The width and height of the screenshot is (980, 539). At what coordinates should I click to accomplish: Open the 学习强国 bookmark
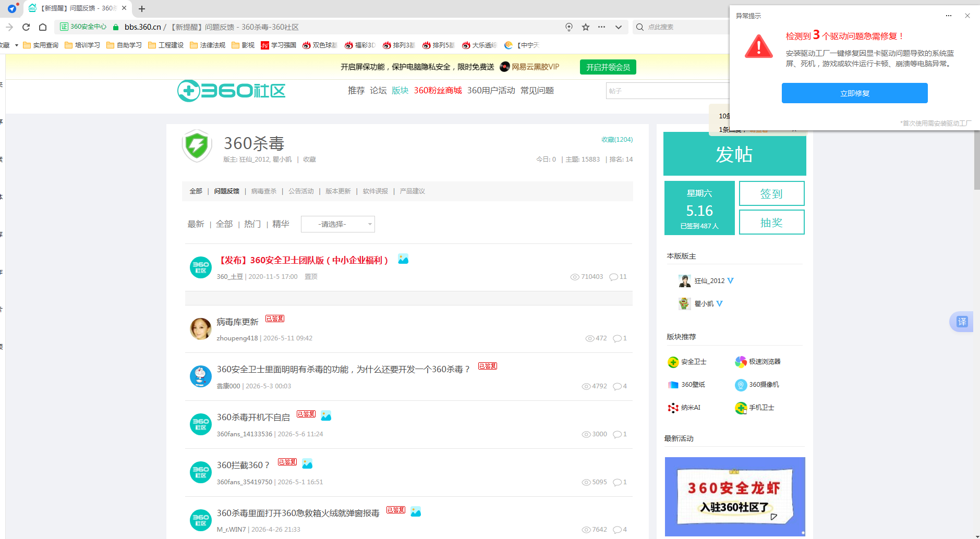click(279, 45)
